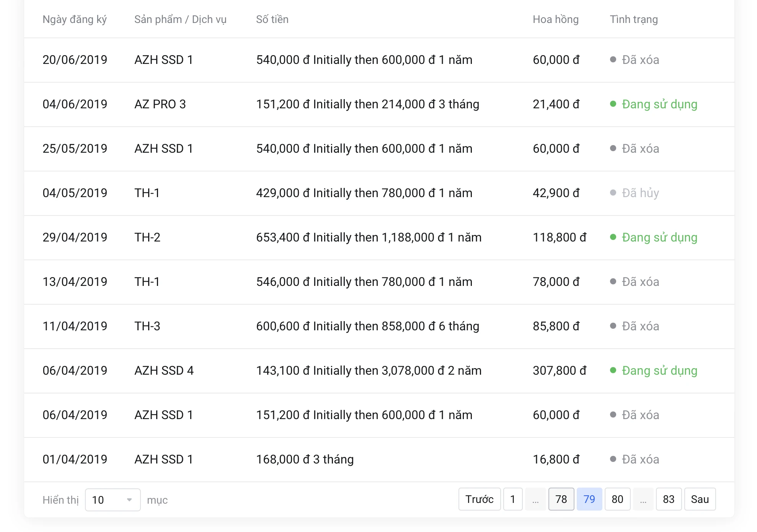Click the Số tiền column header
The image size is (757, 532).
(x=272, y=20)
